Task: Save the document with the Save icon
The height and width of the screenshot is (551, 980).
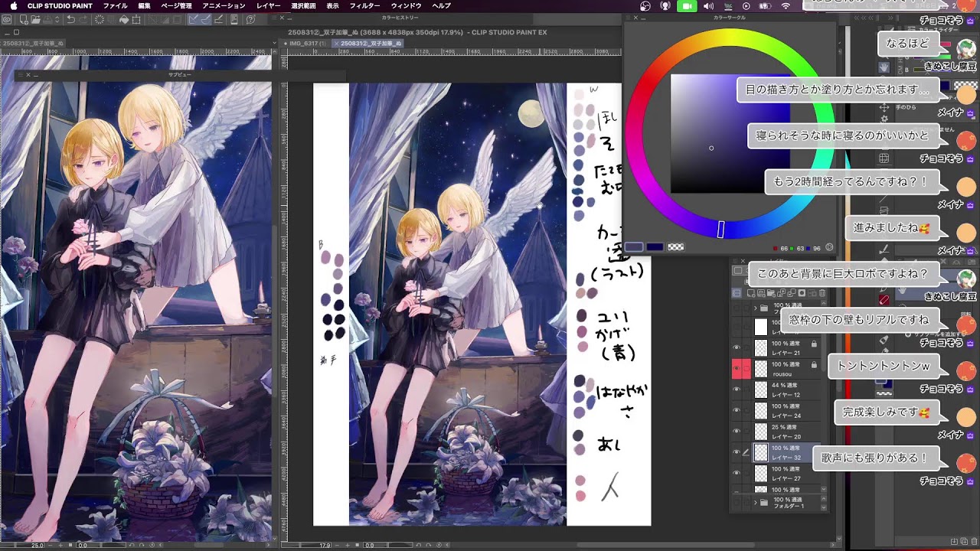Action: point(47,19)
